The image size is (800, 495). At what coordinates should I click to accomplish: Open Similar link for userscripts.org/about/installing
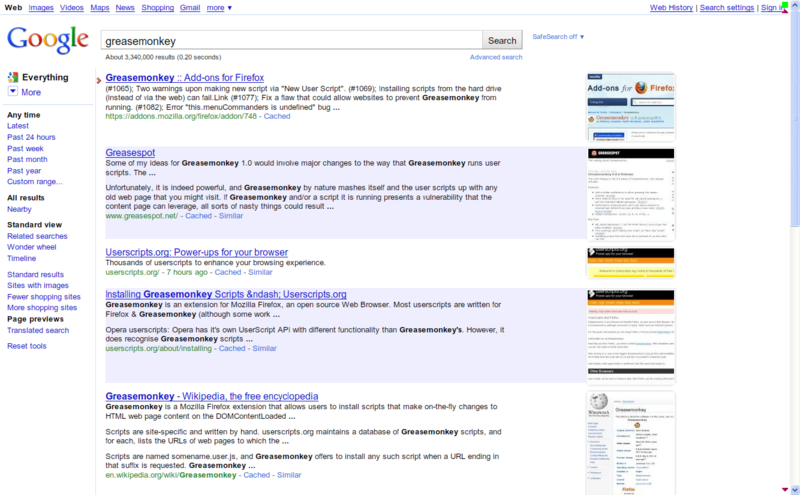264,348
